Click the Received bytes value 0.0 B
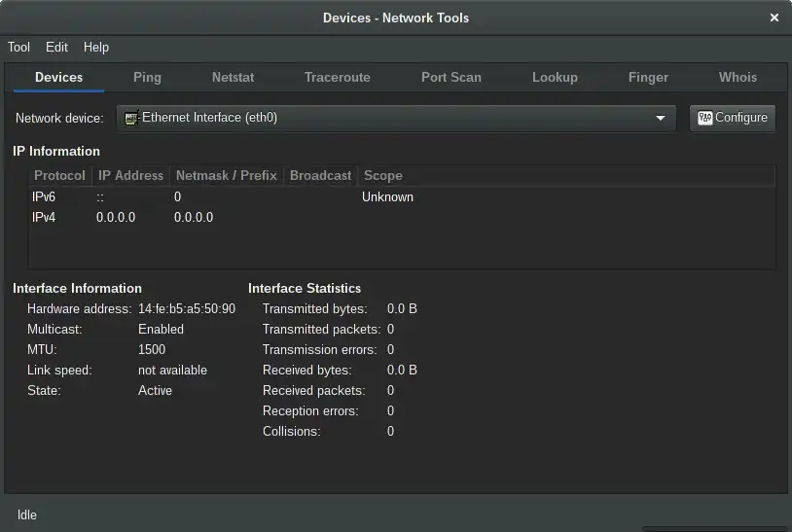This screenshot has width=792, height=532. [402, 370]
